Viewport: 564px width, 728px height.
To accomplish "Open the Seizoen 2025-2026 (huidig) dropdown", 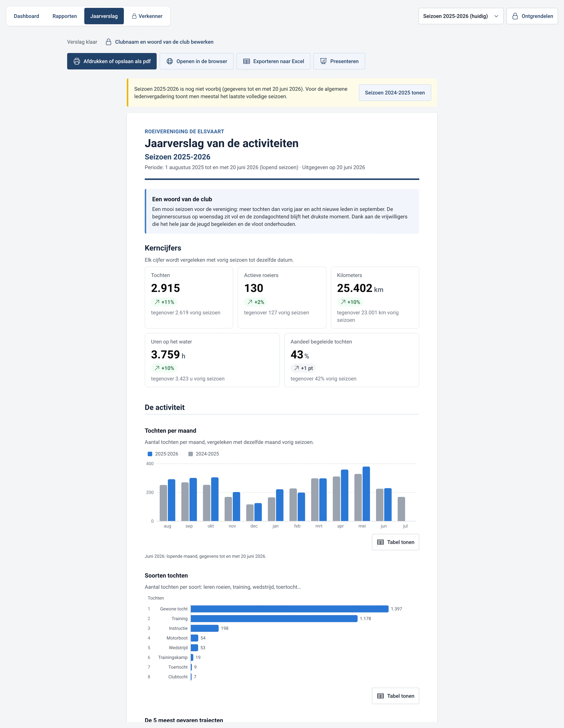I will pos(461,16).
